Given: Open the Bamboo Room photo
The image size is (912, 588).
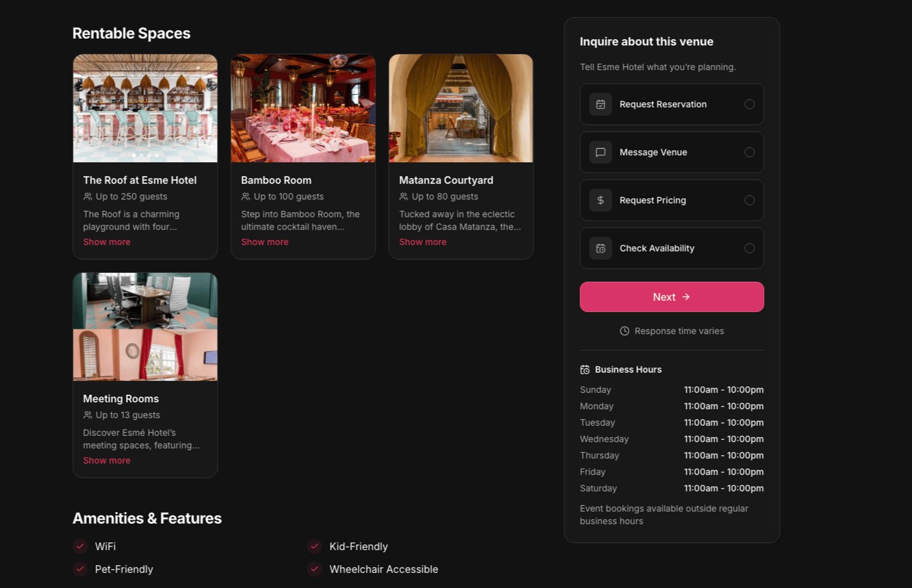Looking at the screenshot, I should click(x=303, y=108).
